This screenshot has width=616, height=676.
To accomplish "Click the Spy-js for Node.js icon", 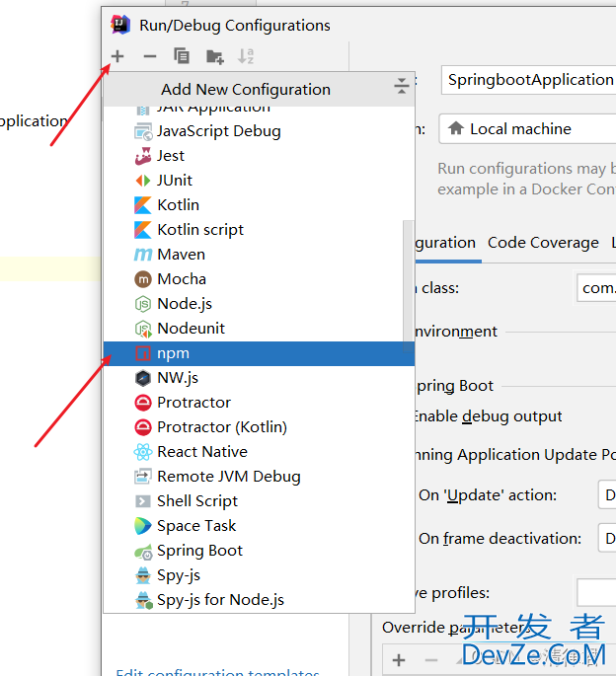I will coord(144,600).
